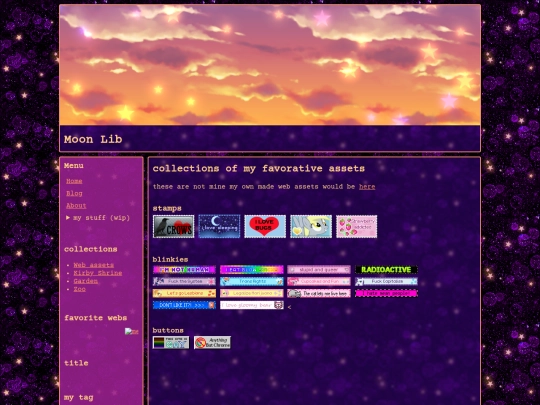Click the grey pony stamp
Viewport: 540px width, 405px height.
[311, 227]
